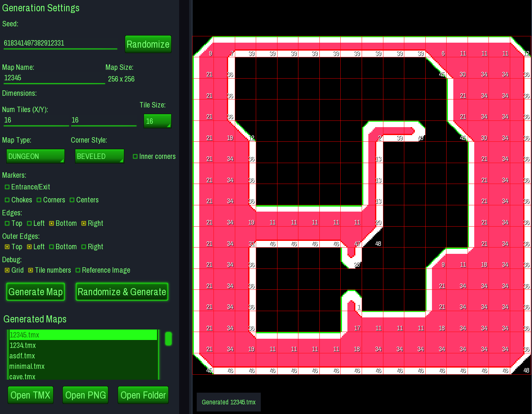The height and width of the screenshot is (414, 532).
Task: Click Randomize & Generate button
Action: 122,292
